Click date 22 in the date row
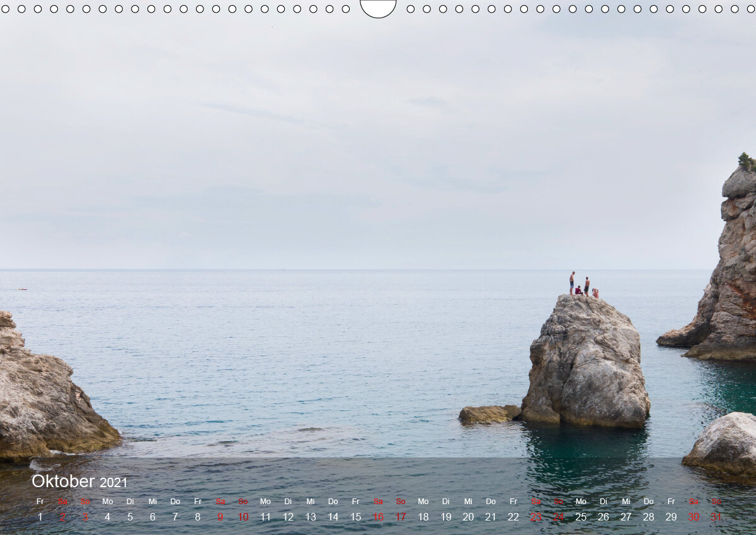This screenshot has width=756, height=535. 513,517
